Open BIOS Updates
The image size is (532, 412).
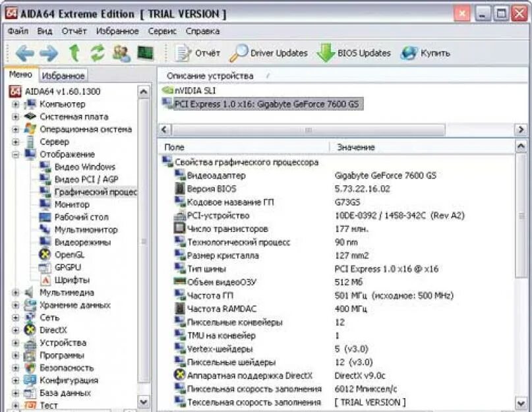pyautogui.click(x=353, y=53)
